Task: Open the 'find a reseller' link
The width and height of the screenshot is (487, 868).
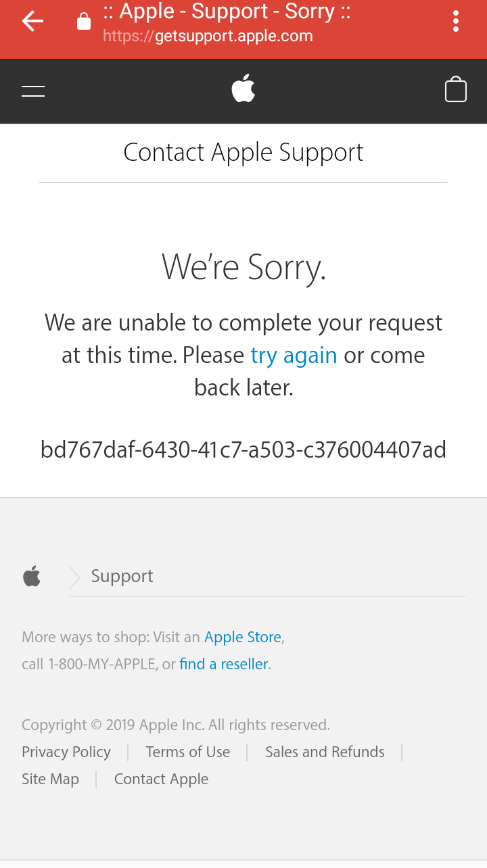Action: (224, 664)
